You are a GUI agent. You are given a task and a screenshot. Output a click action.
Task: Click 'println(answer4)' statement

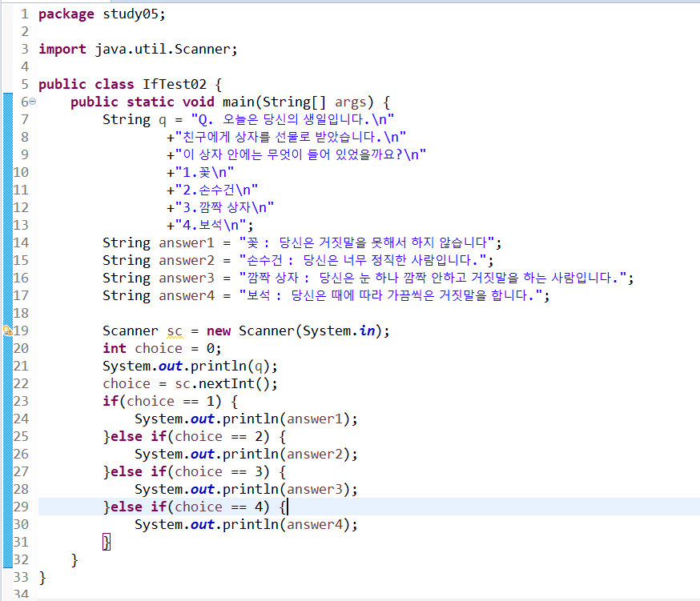[x=286, y=525]
